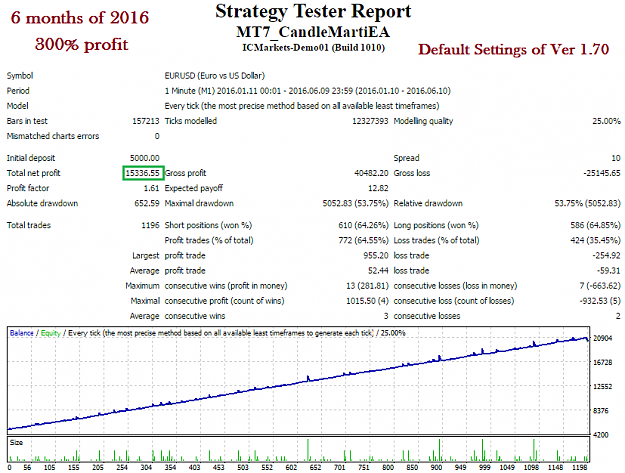Click the Total trades value 1196
Image resolution: width=625 pixels, height=473 pixels.
tap(150, 226)
